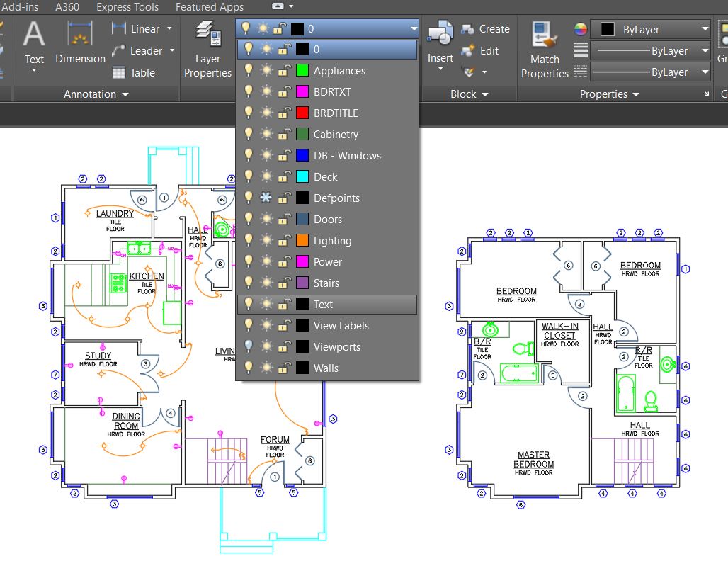Screen dimensions: 728x566
Task: Expand the Annotation panel dropdown
Action: click(125, 94)
